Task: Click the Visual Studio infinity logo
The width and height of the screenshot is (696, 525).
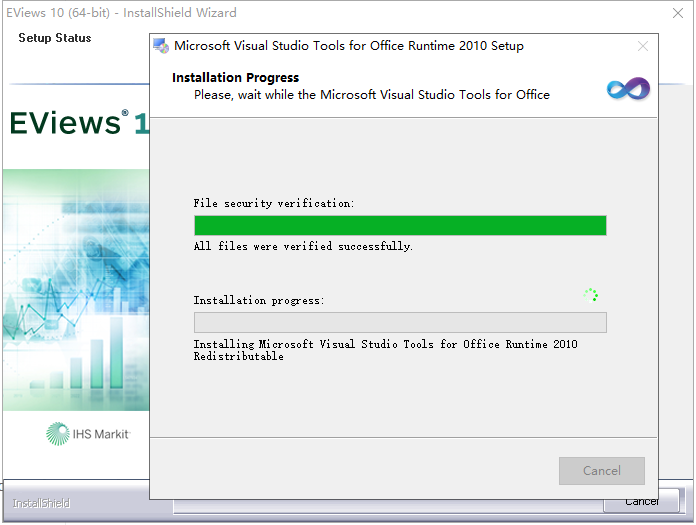Action: coord(628,89)
